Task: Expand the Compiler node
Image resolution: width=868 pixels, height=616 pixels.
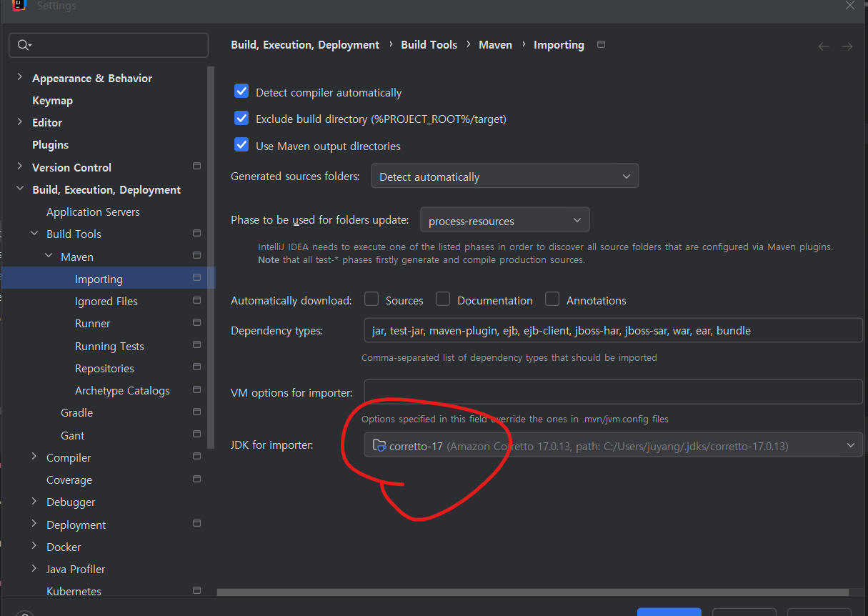Action: [34, 457]
